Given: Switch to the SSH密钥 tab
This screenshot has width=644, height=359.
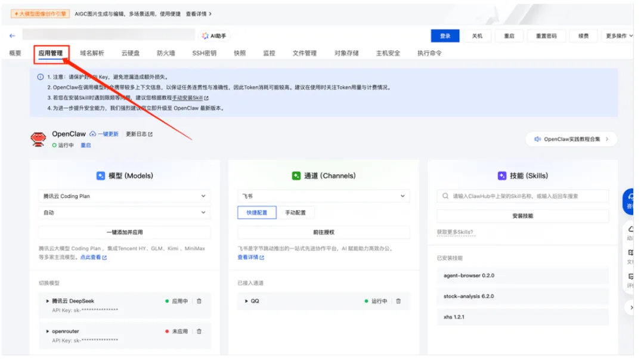Looking at the screenshot, I should point(204,53).
